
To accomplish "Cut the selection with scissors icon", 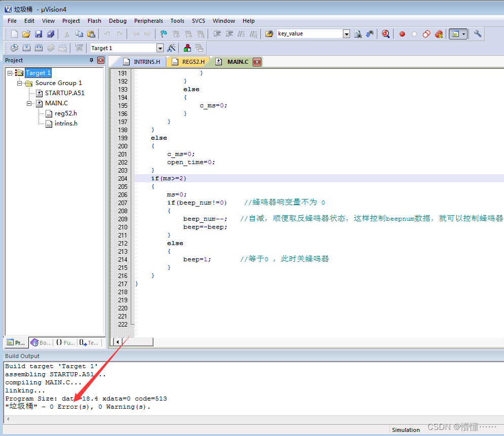I will [x=66, y=34].
